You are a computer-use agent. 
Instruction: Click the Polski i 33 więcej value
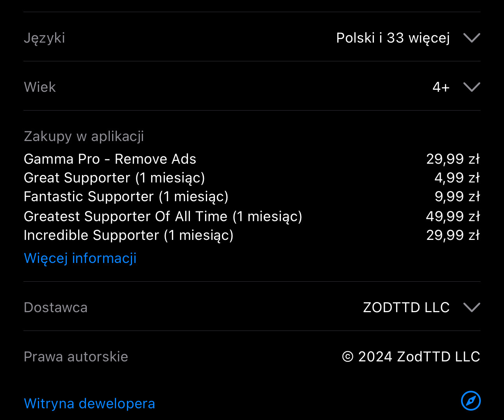pyautogui.click(x=393, y=38)
